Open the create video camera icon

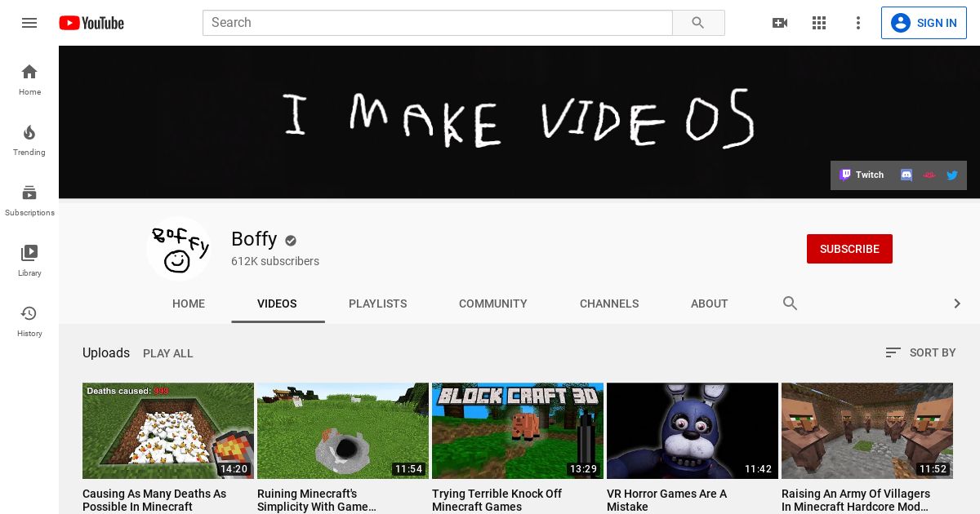780,23
